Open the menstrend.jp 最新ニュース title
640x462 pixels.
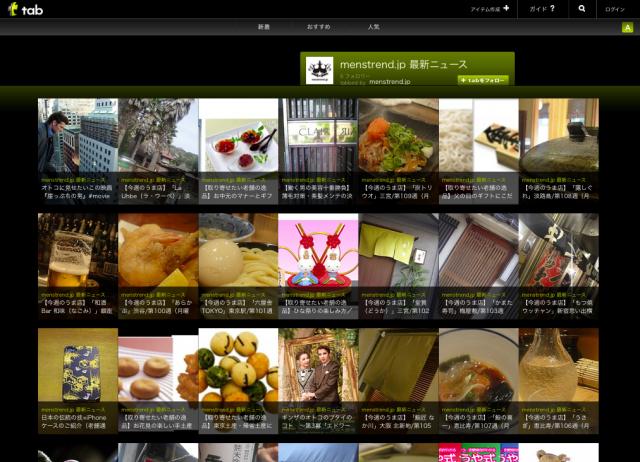click(x=403, y=64)
